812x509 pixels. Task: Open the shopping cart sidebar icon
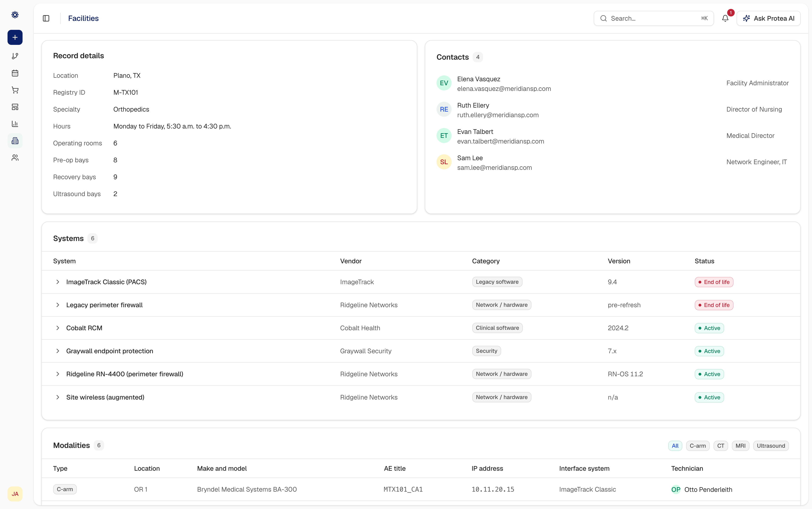coord(15,90)
